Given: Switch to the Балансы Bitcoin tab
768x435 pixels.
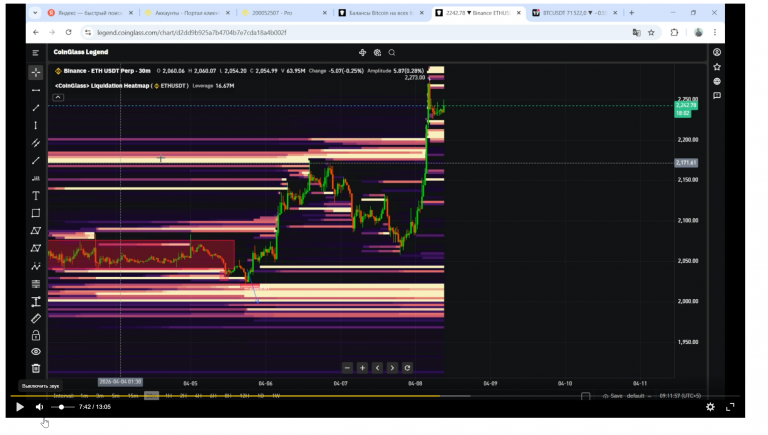Looking at the screenshot, I should (382, 13).
